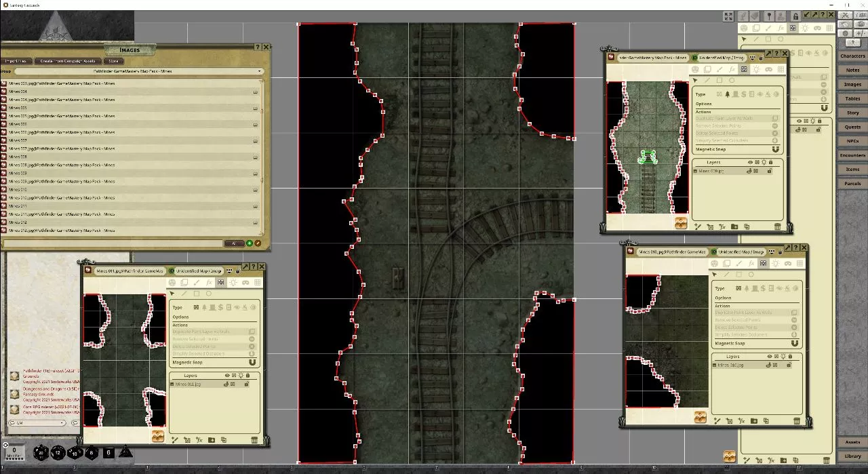This screenshot has height=474, width=868.
Task: Open lighting bulb tool in Mines 011 window
Action: (x=233, y=282)
